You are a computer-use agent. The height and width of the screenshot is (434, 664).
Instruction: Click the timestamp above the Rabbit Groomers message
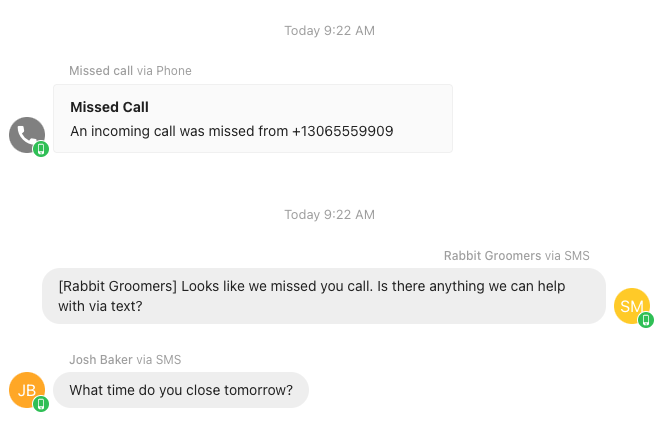pos(329,215)
